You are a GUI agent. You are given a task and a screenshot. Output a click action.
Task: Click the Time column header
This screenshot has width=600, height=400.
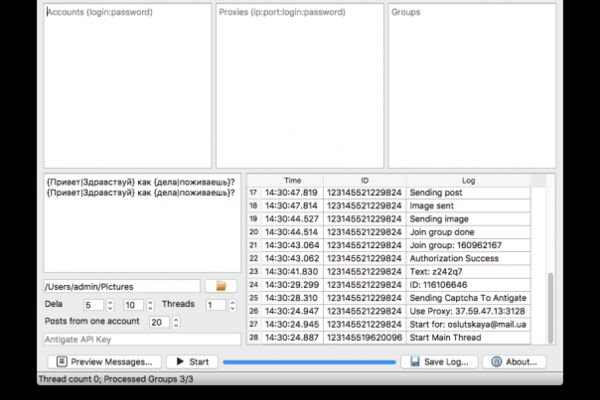click(293, 180)
